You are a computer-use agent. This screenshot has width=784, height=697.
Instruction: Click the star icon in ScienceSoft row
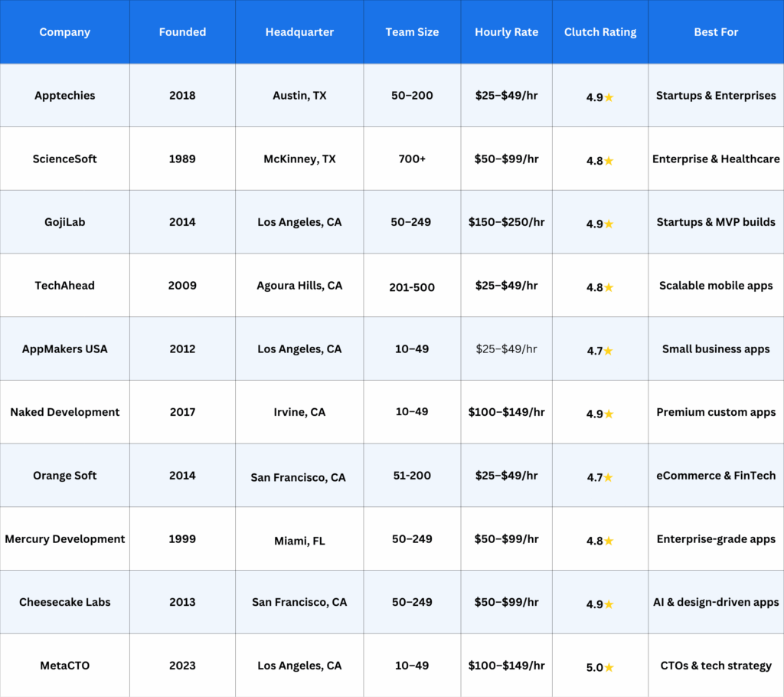(x=609, y=161)
